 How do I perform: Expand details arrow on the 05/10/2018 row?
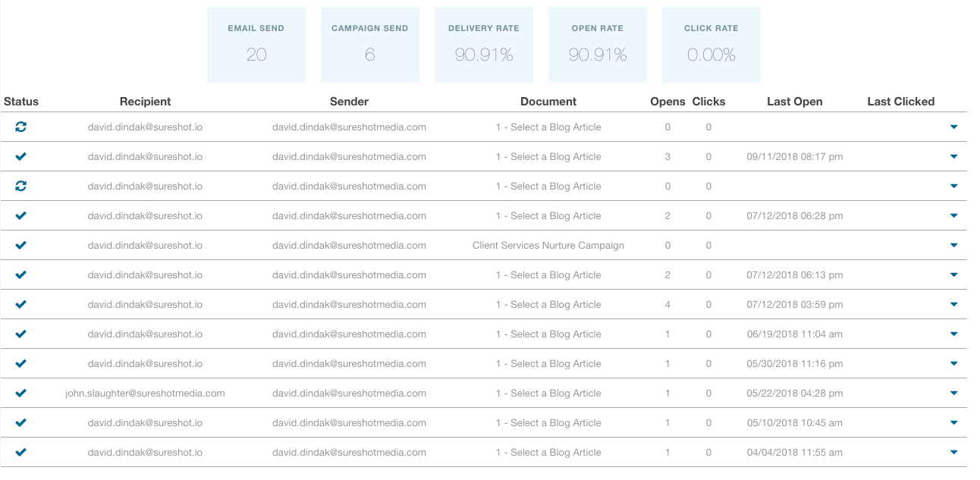click(x=954, y=423)
